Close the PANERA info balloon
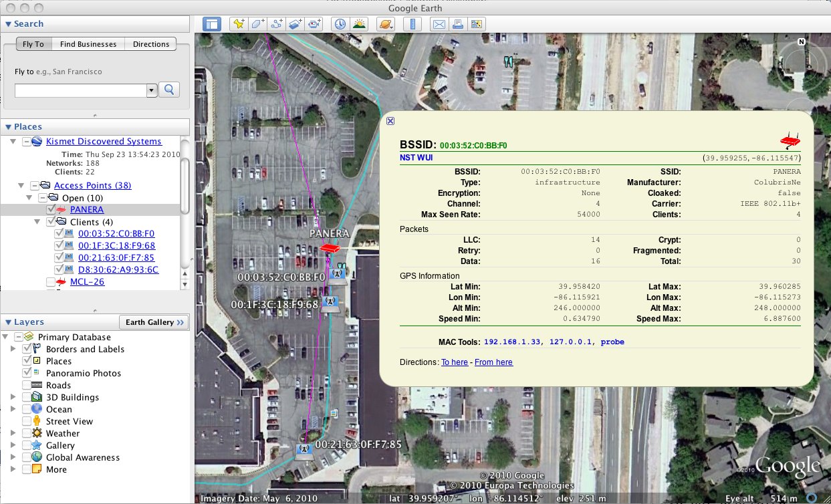Image resolution: width=831 pixels, height=504 pixels. point(390,121)
